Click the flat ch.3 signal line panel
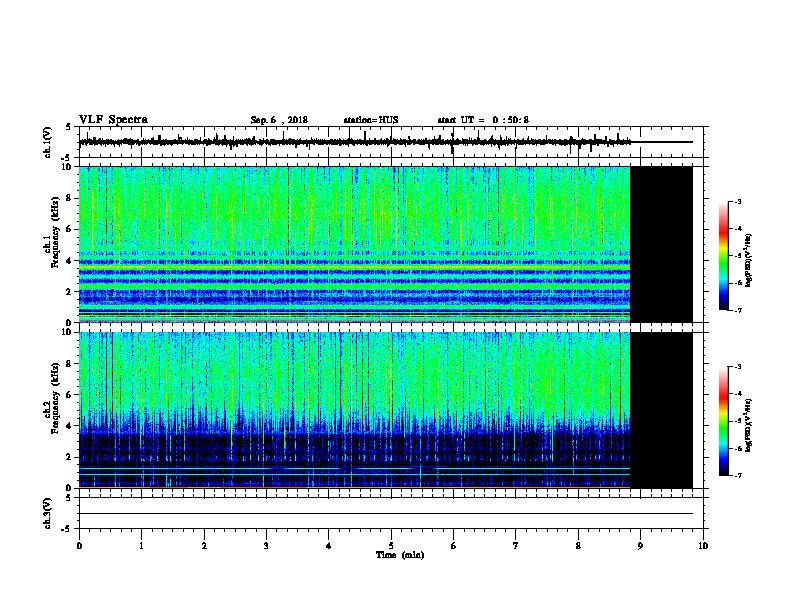792x612 pixels. pyautogui.click(x=393, y=513)
